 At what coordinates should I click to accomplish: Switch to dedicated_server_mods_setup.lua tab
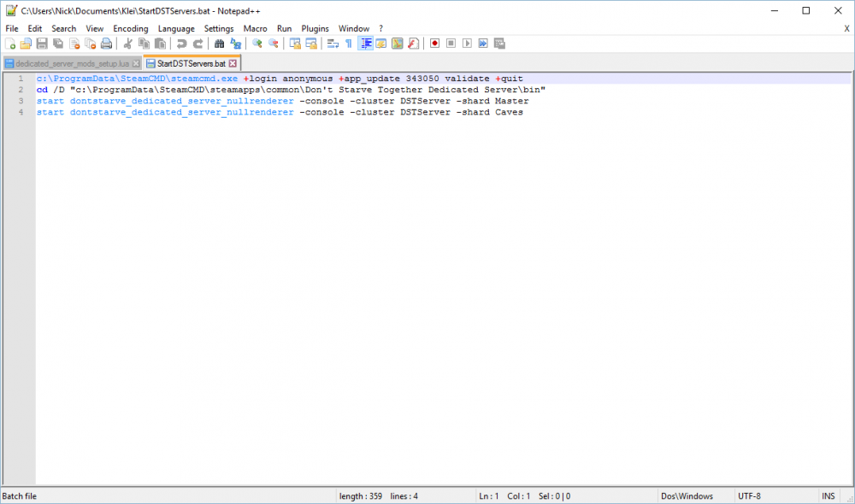click(x=72, y=64)
